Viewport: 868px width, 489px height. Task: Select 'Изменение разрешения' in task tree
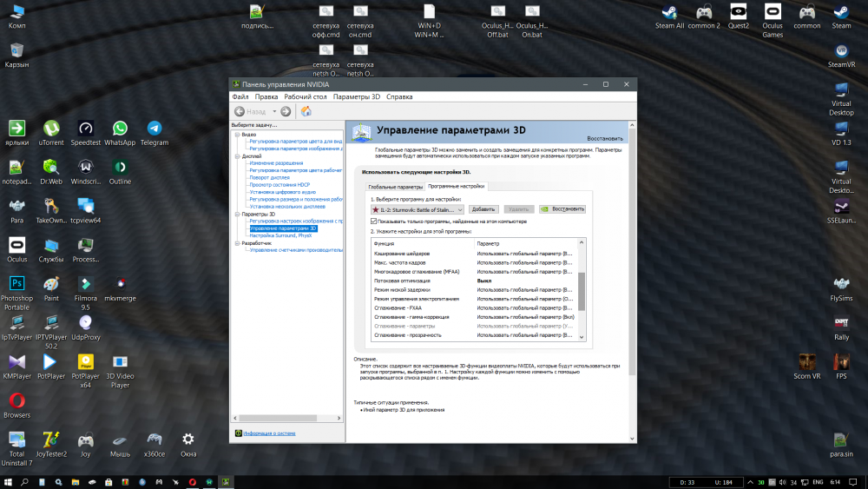[x=276, y=163]
